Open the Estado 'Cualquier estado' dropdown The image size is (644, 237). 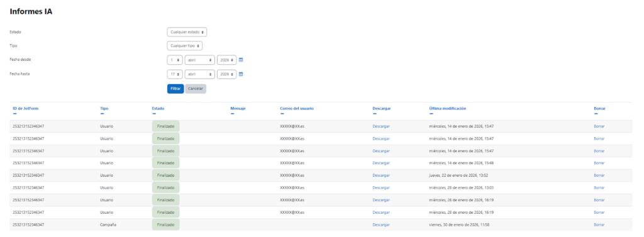(x=187, y=32)
